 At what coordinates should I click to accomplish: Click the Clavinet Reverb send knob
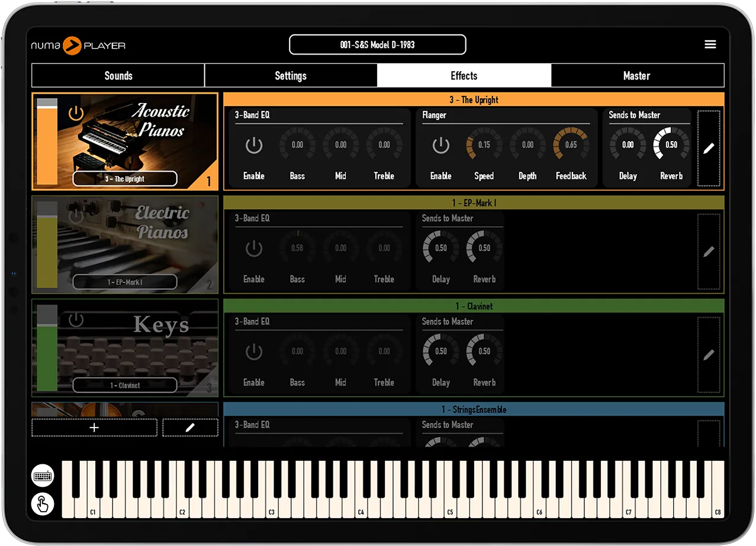[484, 351]
